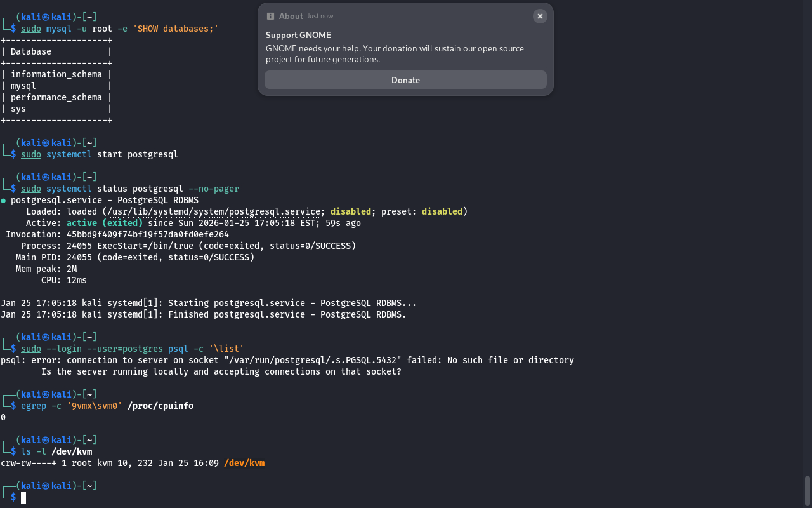Click the Donate button in the notification
The image size is (812, 508).
[x=405, y=80]
